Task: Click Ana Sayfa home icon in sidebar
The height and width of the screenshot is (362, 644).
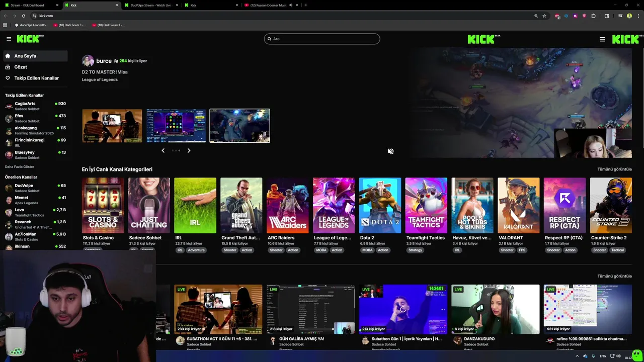Action: (x=8, y=56)
